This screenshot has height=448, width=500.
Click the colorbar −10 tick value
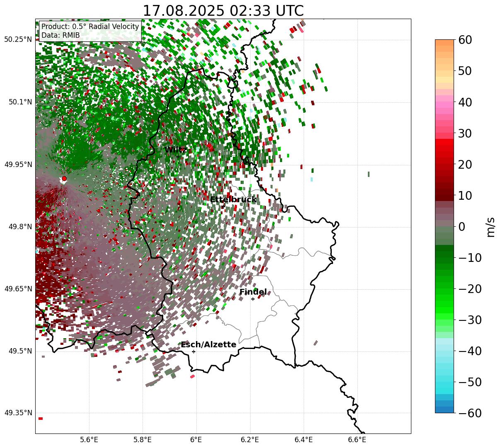(x=470, y=258)
